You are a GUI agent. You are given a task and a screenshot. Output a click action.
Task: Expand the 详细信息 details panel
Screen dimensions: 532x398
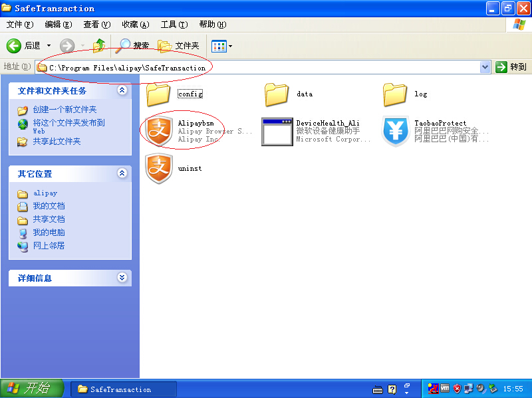pos(122,278)
